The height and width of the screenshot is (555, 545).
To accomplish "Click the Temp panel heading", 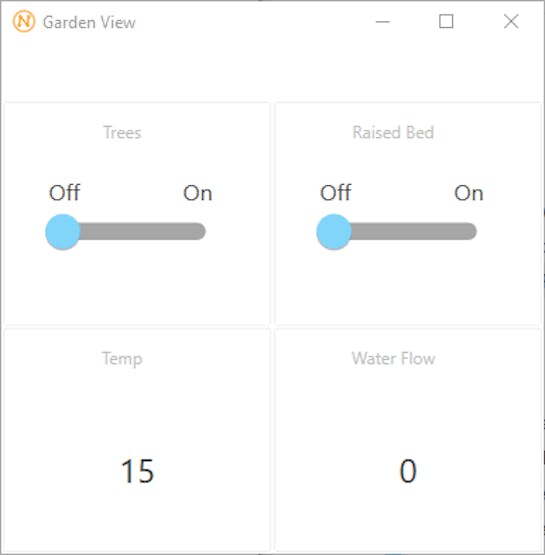I will click(122, 359).
